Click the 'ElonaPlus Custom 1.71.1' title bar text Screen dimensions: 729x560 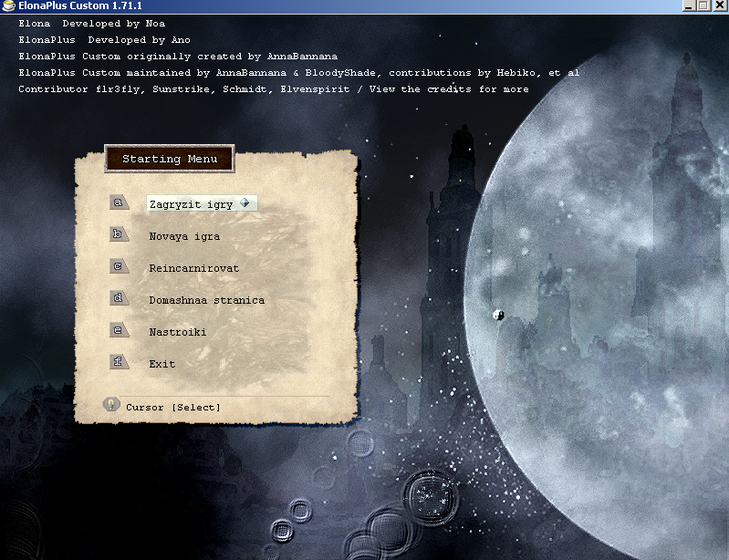(x=80, y=6)
